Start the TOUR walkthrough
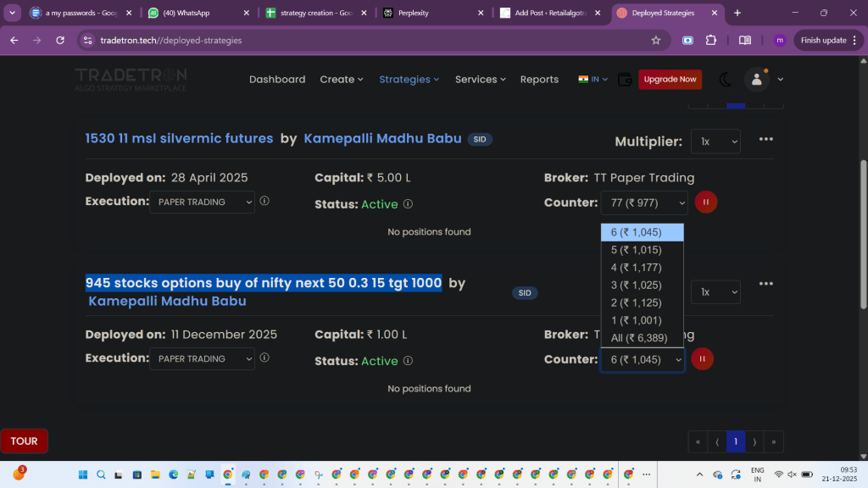 click(24, 441)
